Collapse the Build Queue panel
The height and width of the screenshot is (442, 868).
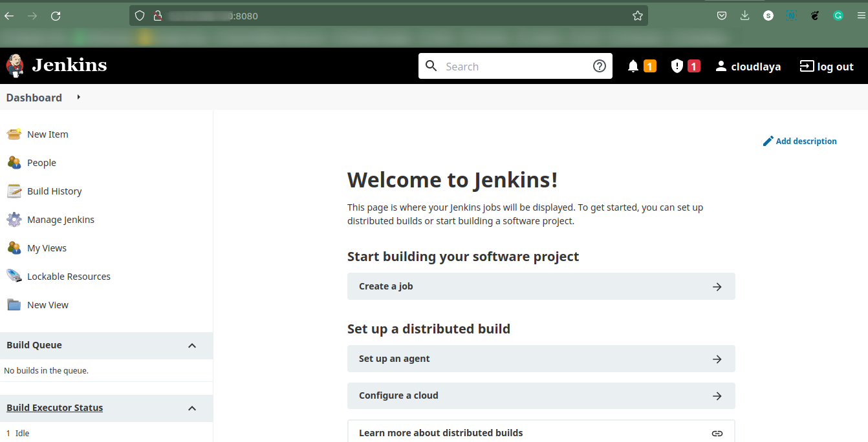click(192, 346)
